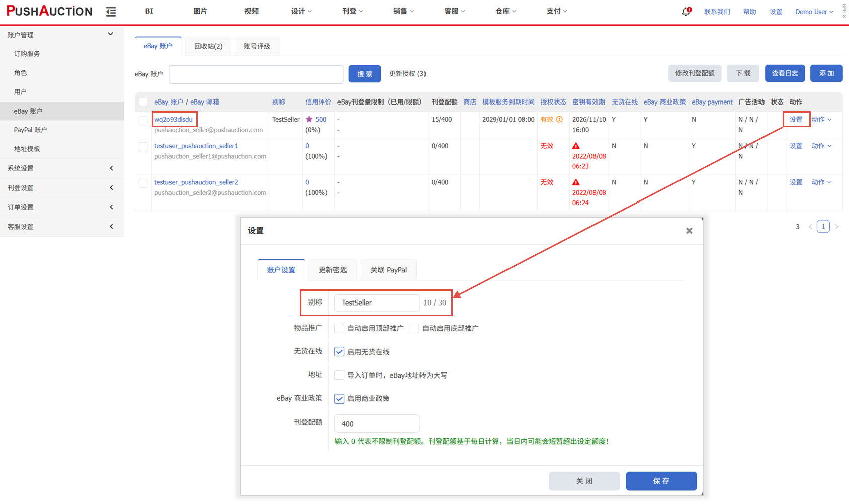Open 动作 dropdown for wq2o93dlsdu row
849x504 pixels.
(821, 119)
